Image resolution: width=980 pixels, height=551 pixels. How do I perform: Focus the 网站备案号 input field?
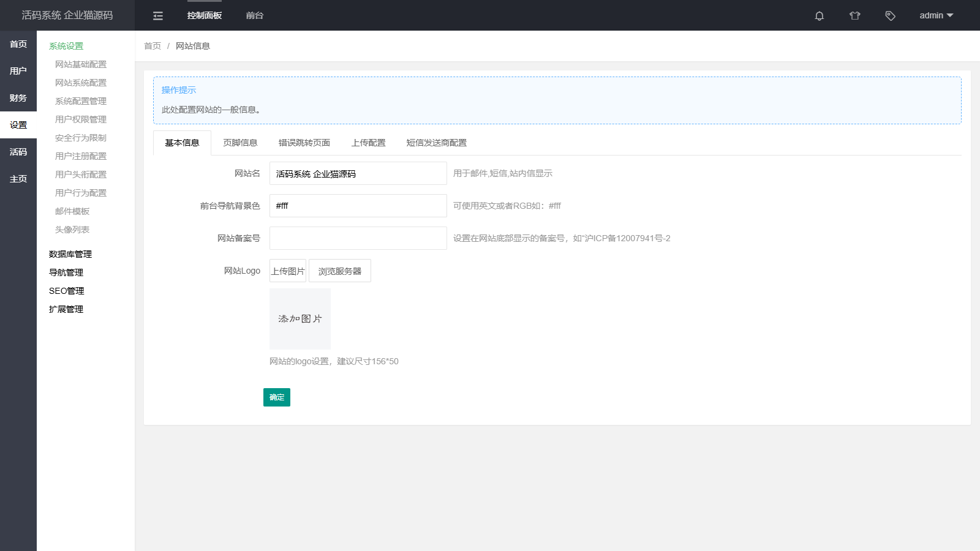(358, 238)
